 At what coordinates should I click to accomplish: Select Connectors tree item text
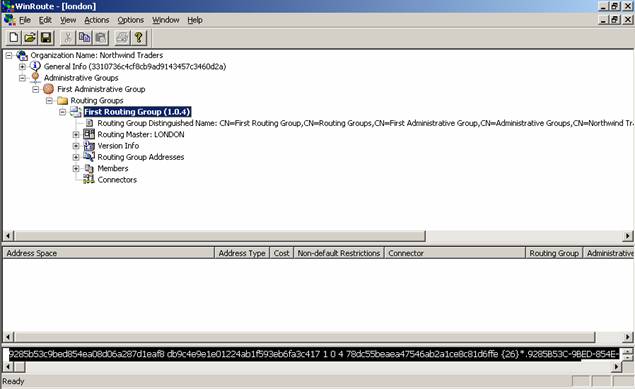[x=117, y=180]
